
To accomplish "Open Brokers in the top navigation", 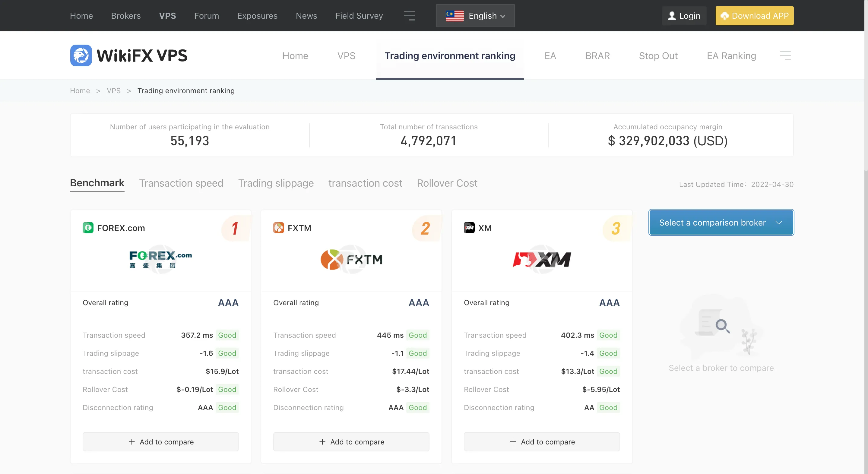I will click(x=126, y=15).
